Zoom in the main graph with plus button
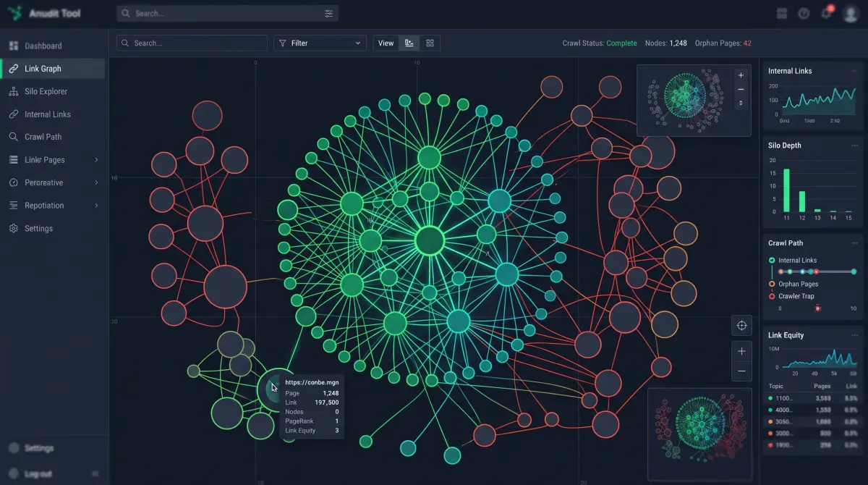 tap(741, 352)
